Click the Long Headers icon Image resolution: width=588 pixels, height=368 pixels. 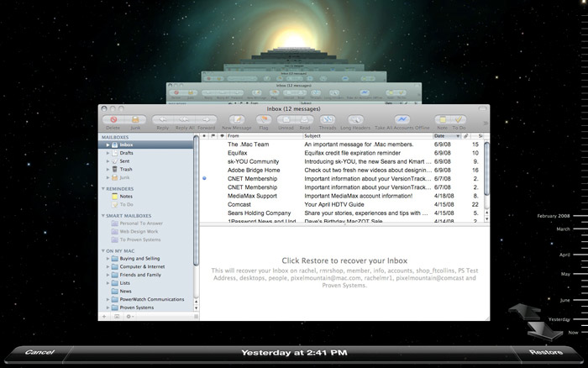[x=355, y=119]
